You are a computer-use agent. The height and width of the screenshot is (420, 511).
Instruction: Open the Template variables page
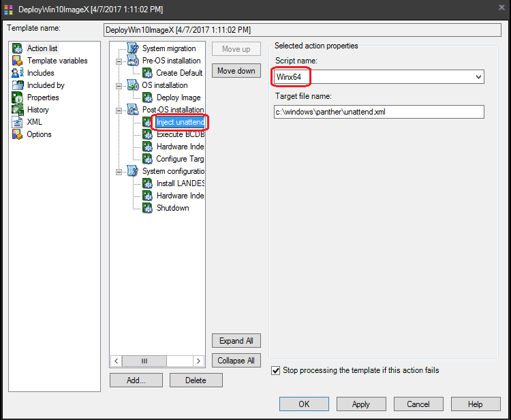pos(57,61)
